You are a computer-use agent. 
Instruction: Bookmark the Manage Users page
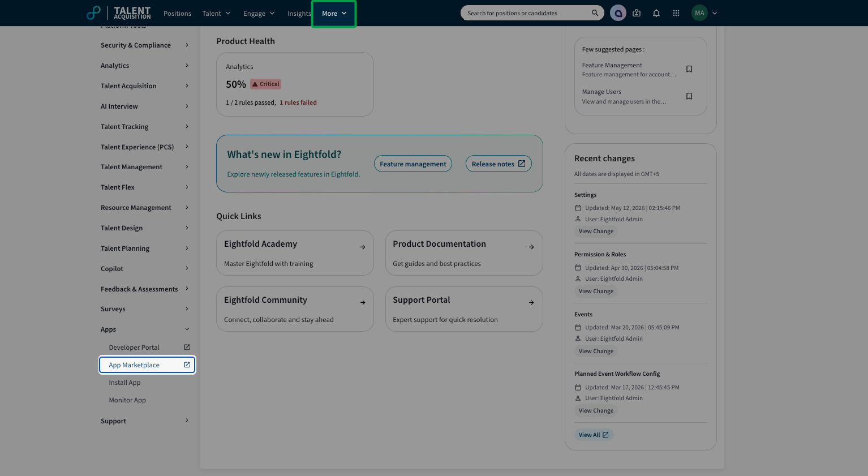pyautogui.click(x=689, y=96)
